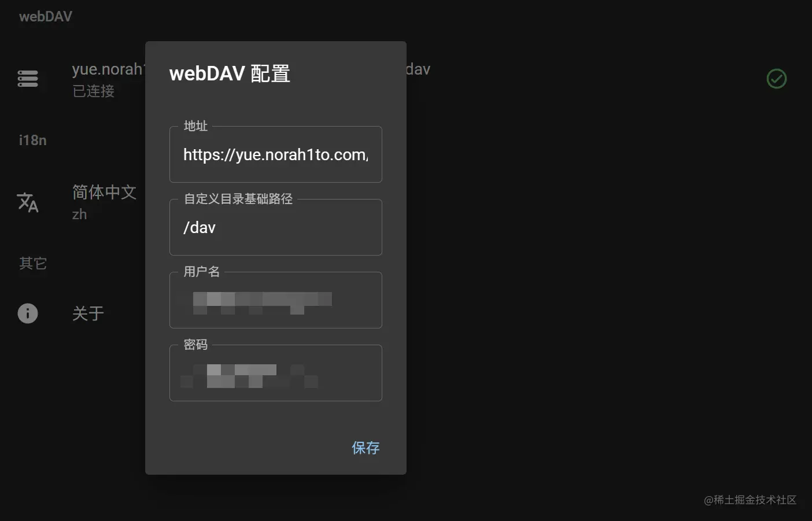Click the green connected checkmark icon

click(776, 79)
